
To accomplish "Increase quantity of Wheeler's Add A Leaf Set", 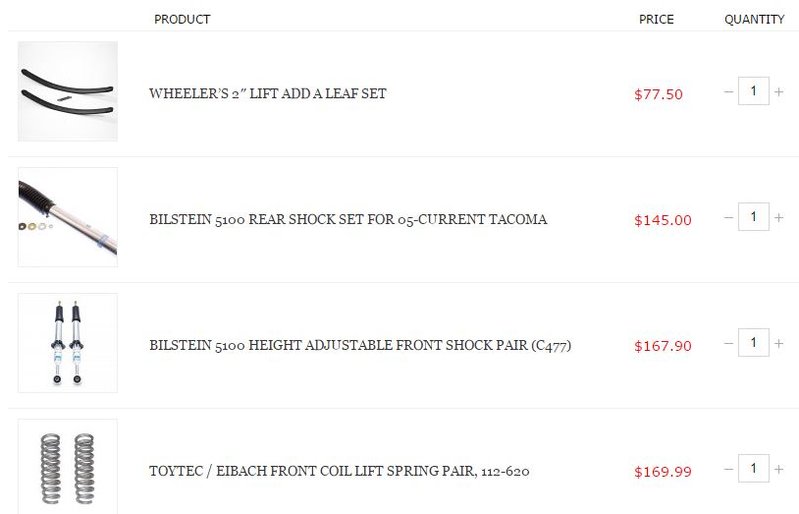I will 779,92.
